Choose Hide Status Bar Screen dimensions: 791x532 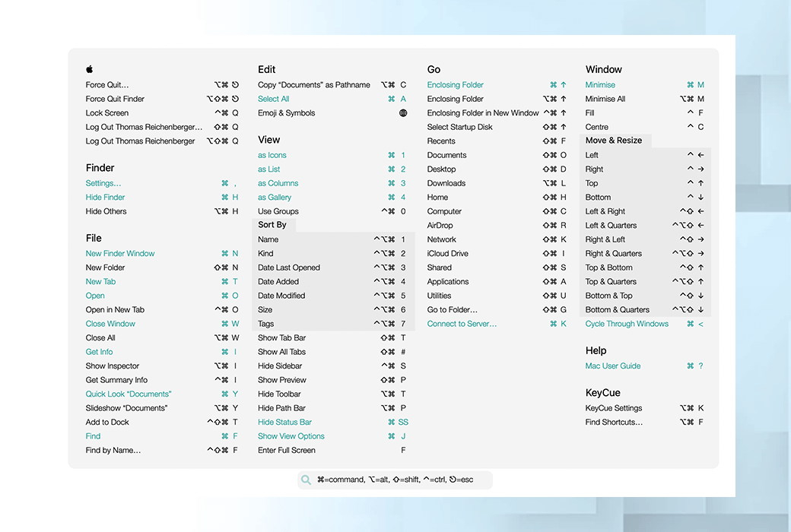coord(284,423)
